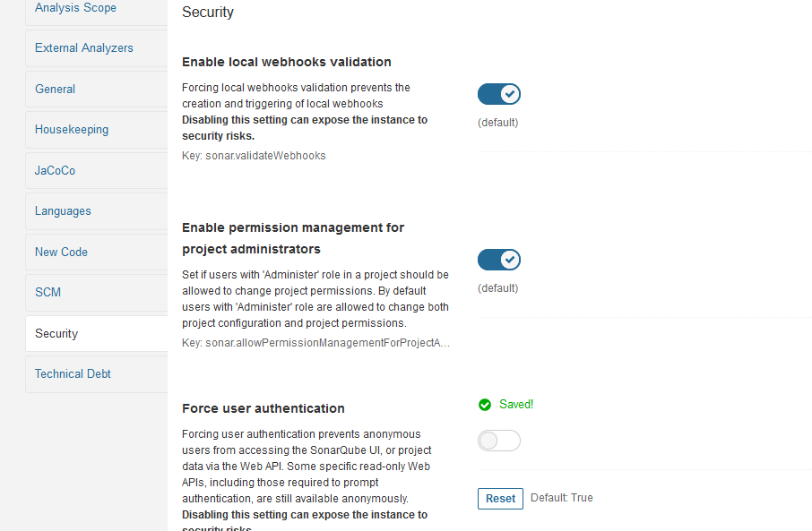Go to General settings category

click(x=55, y=90)
